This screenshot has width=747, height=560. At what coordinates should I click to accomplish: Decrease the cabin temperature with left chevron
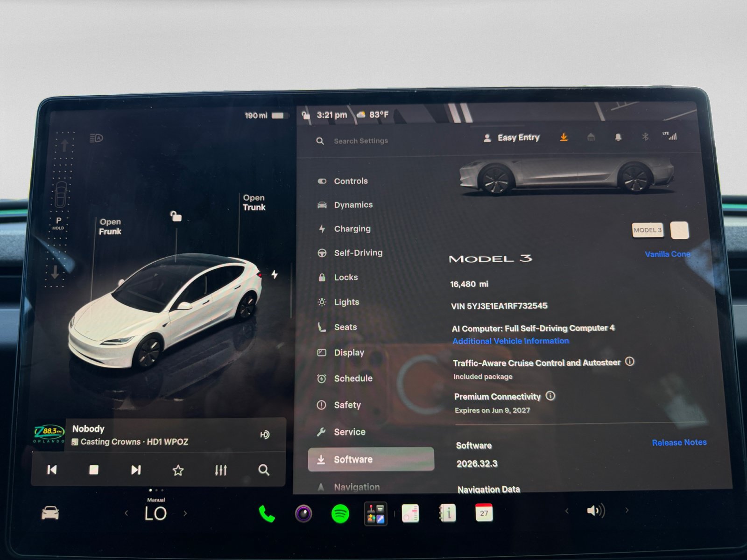(126, 513)
